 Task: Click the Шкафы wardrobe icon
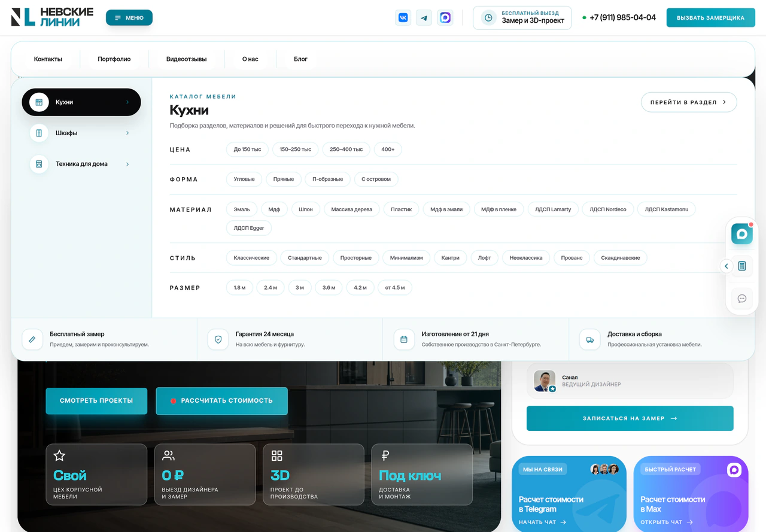point(39,133)
